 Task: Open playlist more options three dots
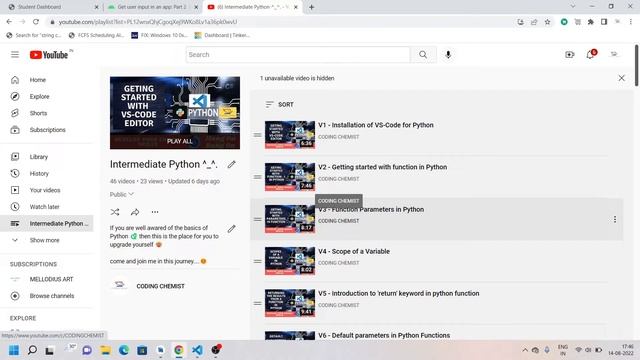[155, 212]
